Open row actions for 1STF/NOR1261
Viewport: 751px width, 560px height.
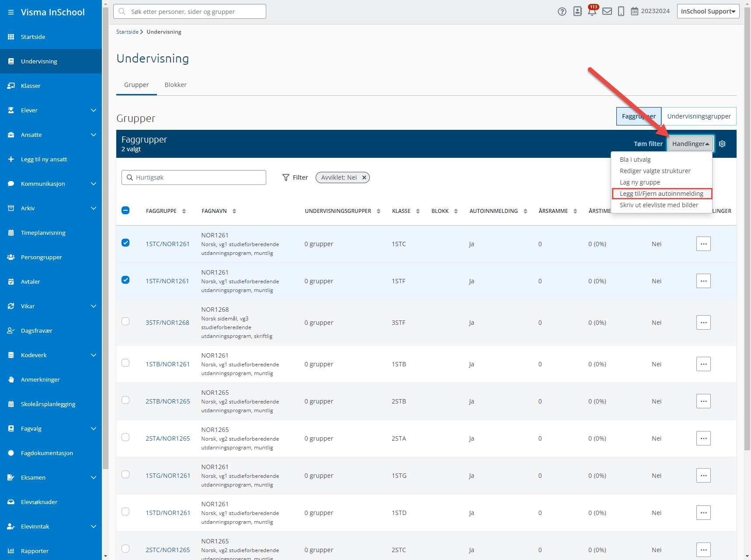pyautogui.click(x=703, y=281)
